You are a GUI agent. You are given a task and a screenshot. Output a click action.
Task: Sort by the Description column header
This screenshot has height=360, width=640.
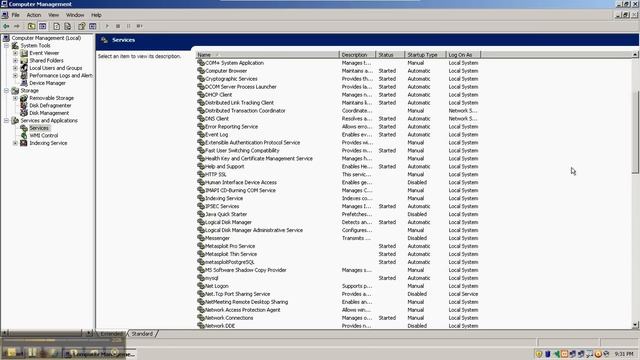click(357, 55)
